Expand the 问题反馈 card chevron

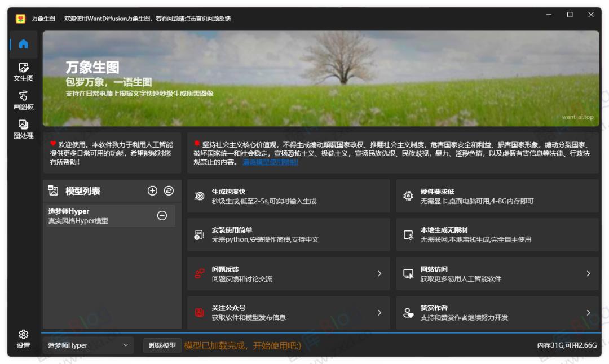click(380, 273)
